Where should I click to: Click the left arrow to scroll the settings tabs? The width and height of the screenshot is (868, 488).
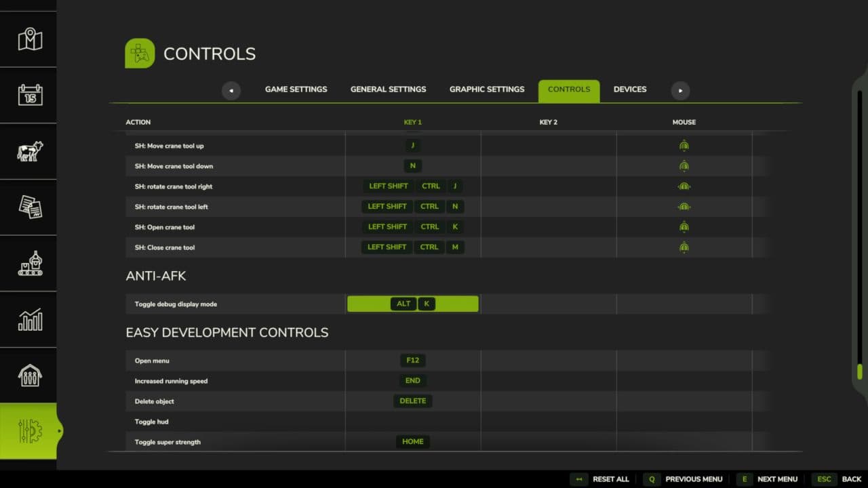coord(231,90)
